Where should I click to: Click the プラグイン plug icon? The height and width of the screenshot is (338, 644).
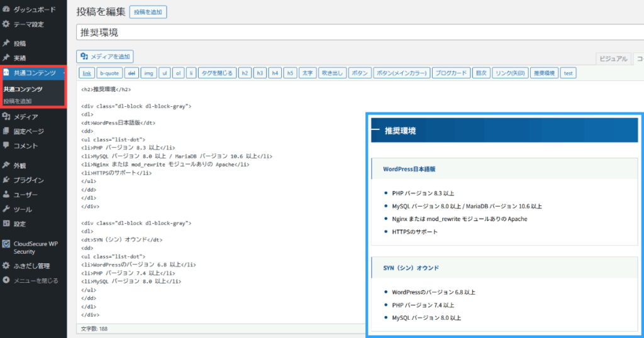pos(6,180)
